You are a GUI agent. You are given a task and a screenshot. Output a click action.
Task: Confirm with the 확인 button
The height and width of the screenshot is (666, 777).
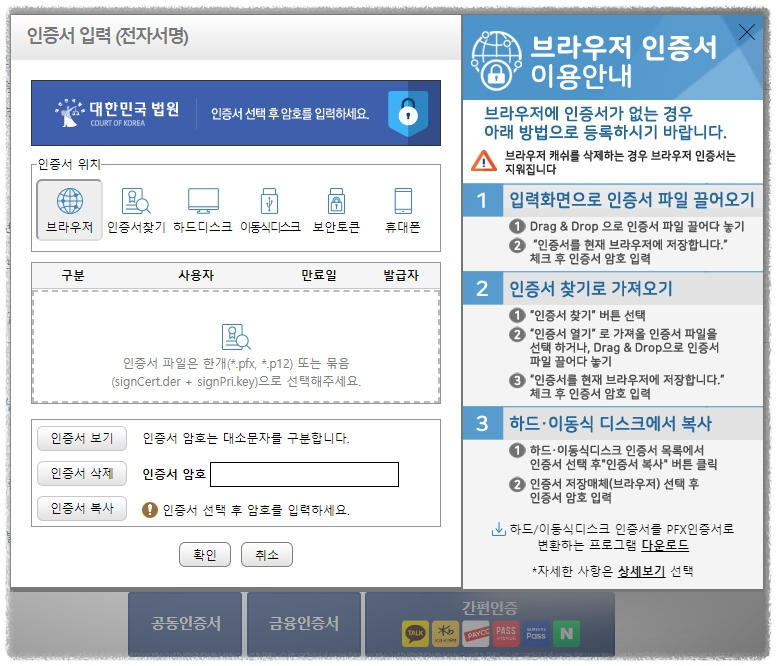tap(205, 555)
